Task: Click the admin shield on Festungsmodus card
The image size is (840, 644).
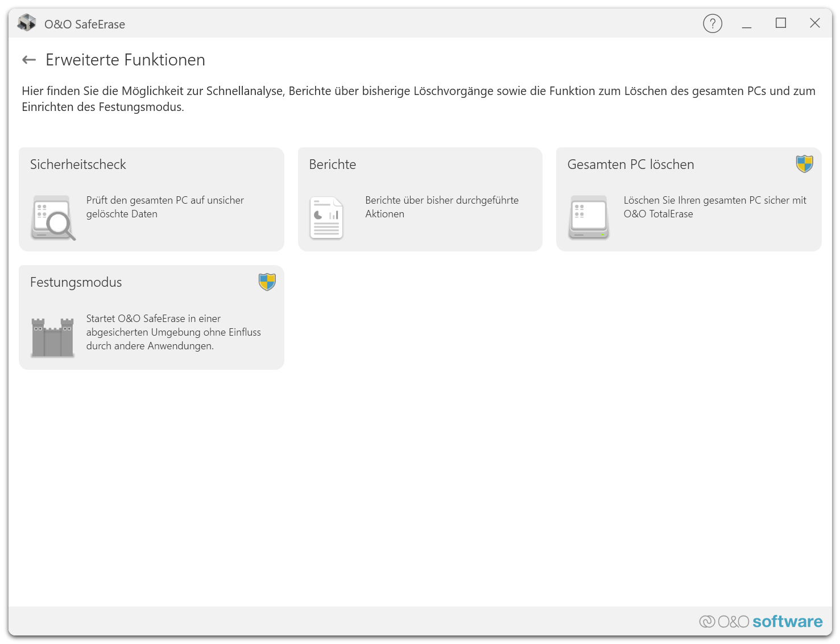Action: [267, 282]
